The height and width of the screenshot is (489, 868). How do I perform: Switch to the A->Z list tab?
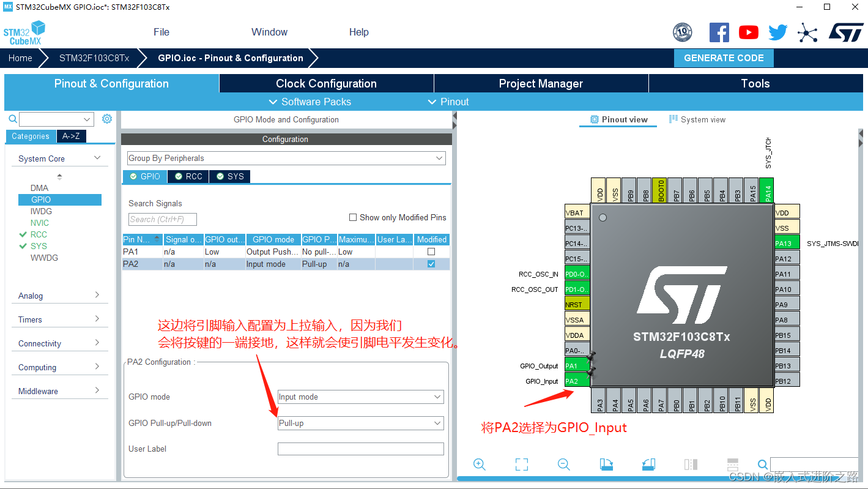click(71, 136)
